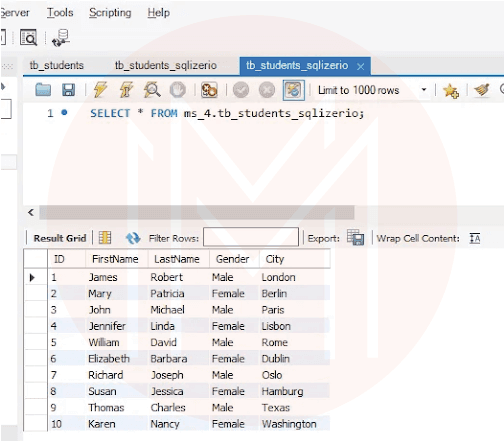Run Explain plan magnifier lightning icon
Screen dimensions: 504x441
152,90
